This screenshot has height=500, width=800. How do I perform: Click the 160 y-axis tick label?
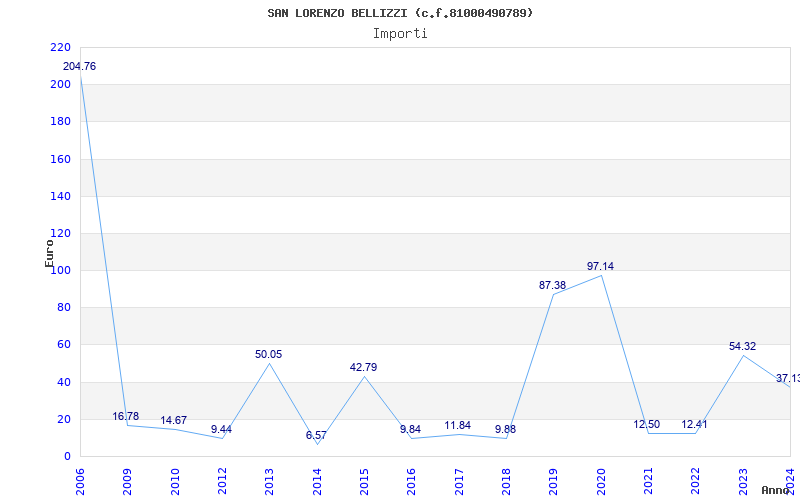tap(60, 159)
